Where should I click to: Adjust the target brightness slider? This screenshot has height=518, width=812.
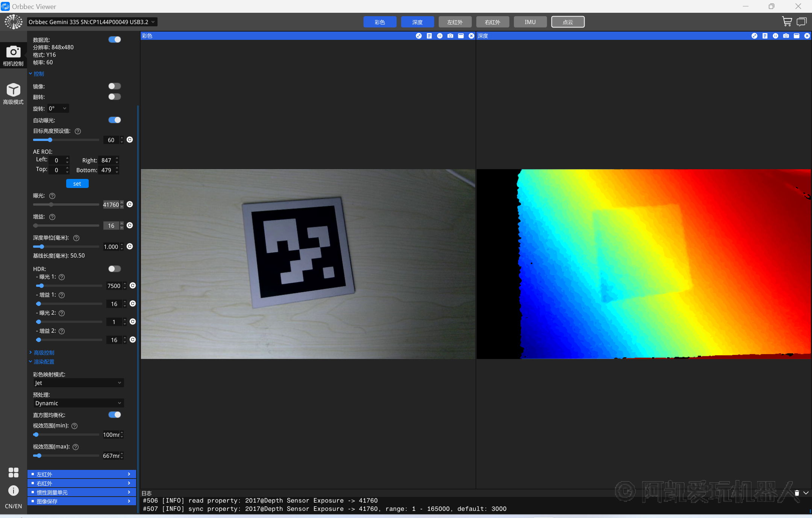pyautogui.click(x=50, y=140)
